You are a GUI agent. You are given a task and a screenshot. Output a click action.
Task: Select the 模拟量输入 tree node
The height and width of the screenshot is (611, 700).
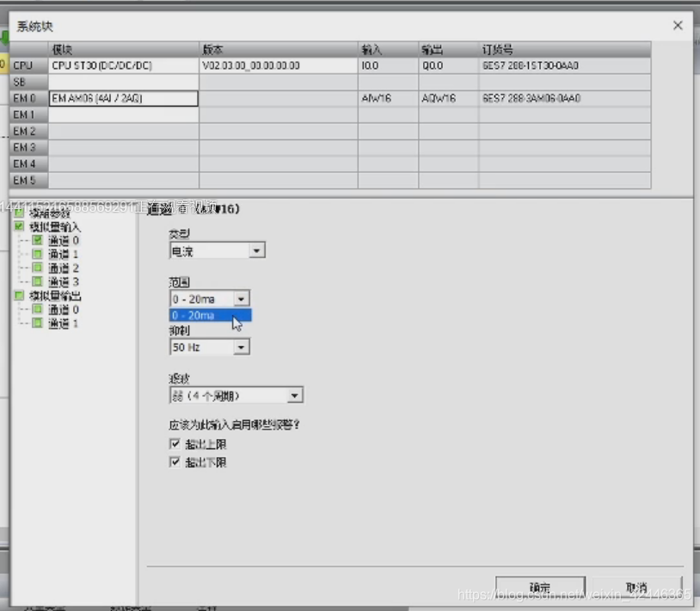tap(55, 227)
